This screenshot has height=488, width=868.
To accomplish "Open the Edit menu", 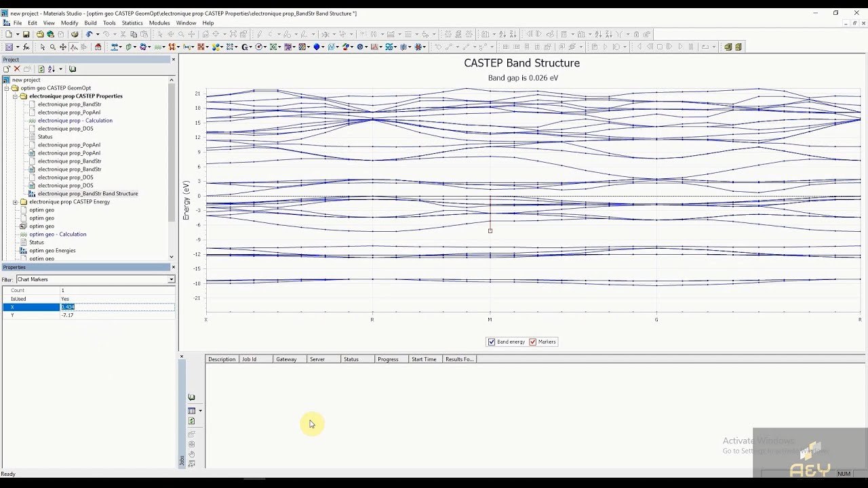I will (x=33, y=23).
